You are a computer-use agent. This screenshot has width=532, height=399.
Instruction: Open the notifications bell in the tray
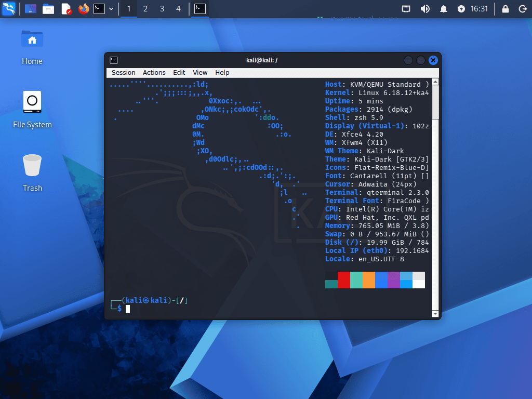(443, 9)
